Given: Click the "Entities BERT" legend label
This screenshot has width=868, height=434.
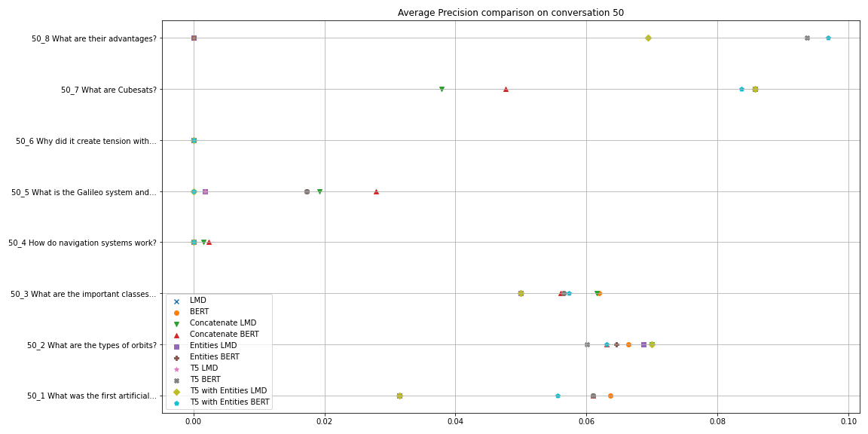Looking at the screenshot, I should (215, 357).
